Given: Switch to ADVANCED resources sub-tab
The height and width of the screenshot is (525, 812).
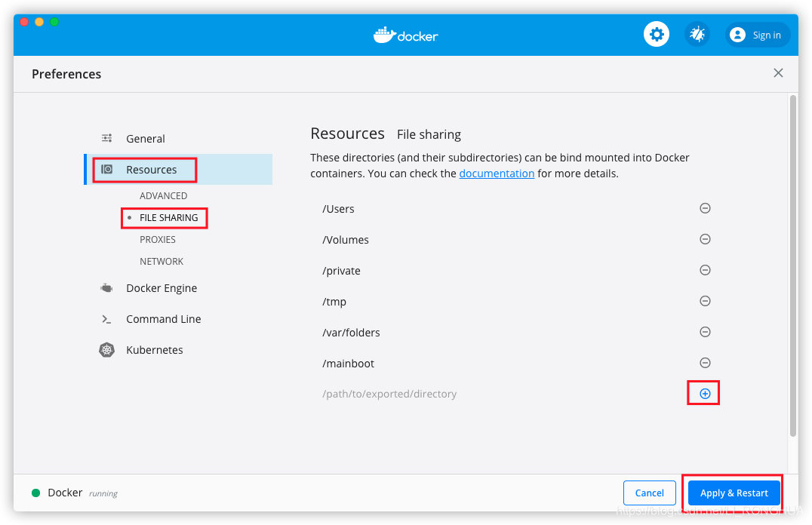Looking at the screenshot, I should point(163,195).
